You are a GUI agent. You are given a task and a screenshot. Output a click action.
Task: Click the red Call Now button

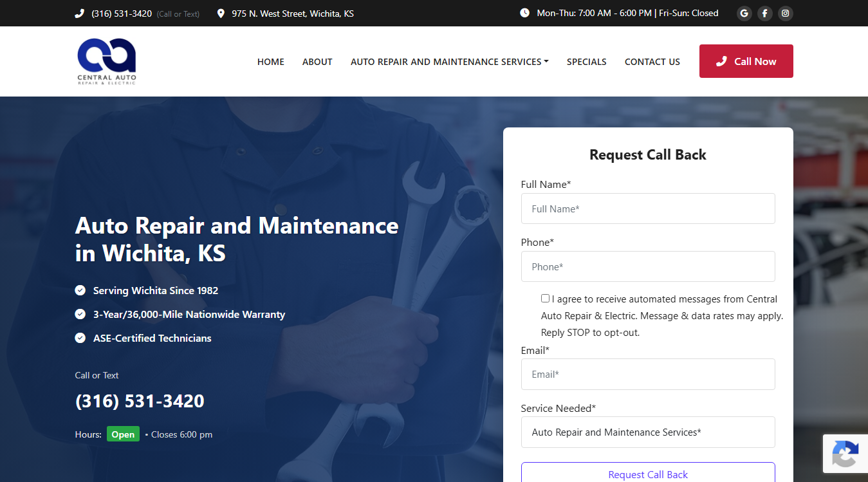pos(746,61)
